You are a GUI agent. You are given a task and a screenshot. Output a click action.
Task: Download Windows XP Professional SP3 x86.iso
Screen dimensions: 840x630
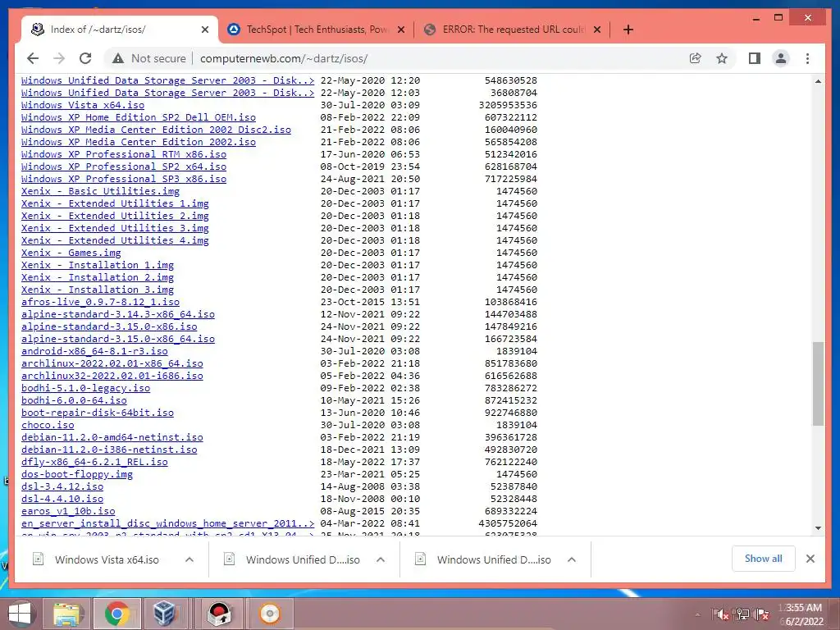click(x=124, y=179)
